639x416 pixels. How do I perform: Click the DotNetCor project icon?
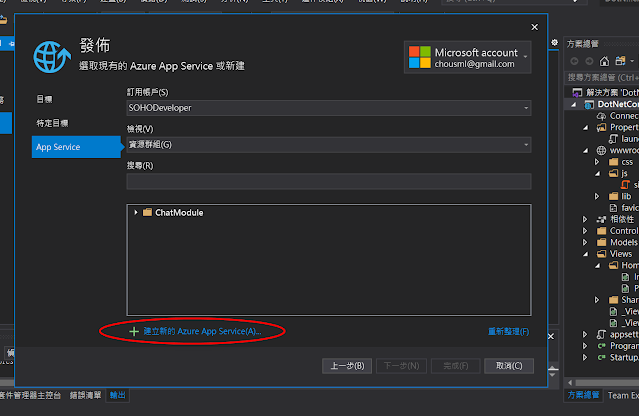[x=589, y=104]
